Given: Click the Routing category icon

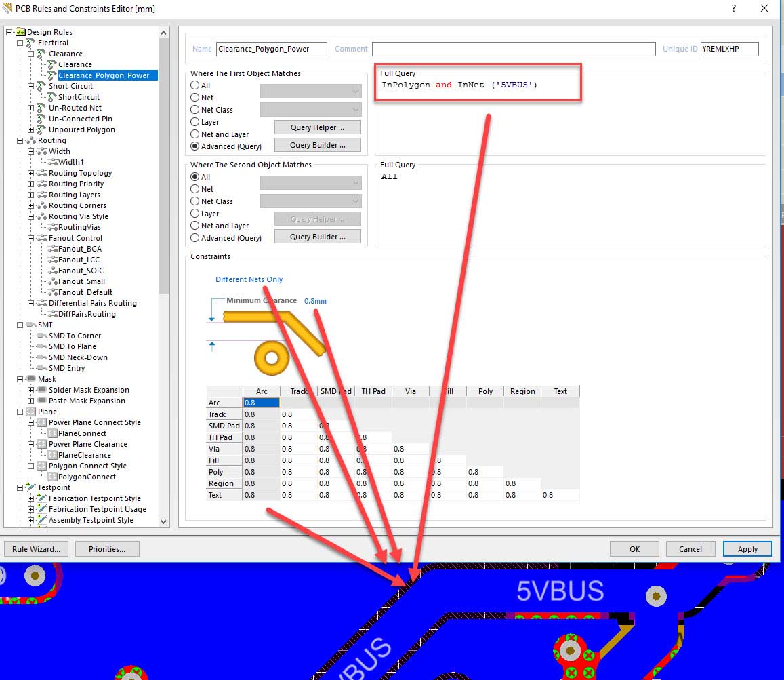Looking at the screenshot, I should coord(30,140).
